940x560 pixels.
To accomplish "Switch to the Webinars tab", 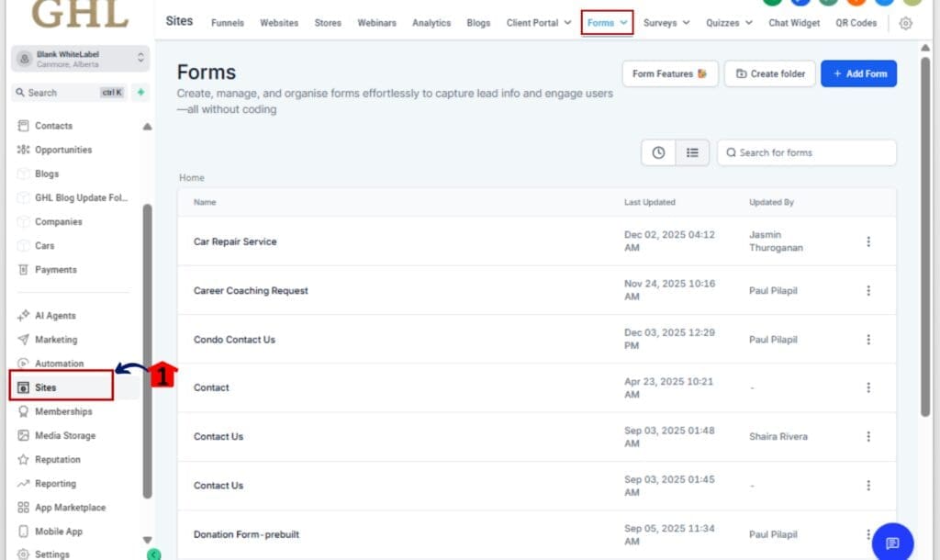I will [x=376, y=22].
